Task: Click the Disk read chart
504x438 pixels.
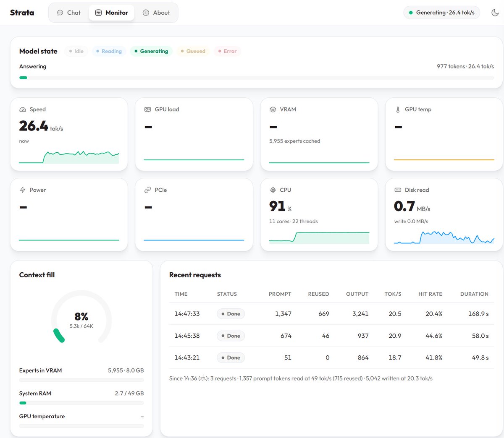Action: (x=444, y=237)
